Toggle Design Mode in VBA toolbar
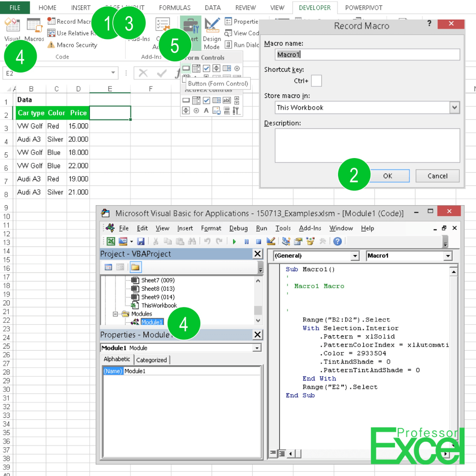The image size is (476, 476). (270, 241)
